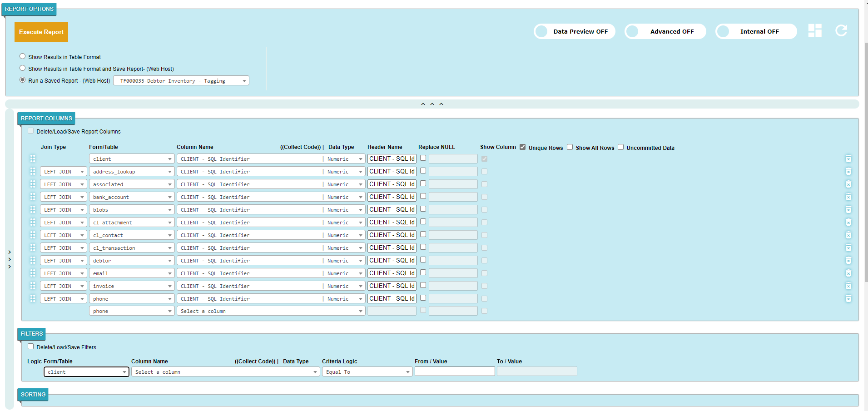Screen dimensions: 868x411
Task: Open Criteria Logic Equal To dropdown
Action: pyautogui.click(x=367, y=372)
